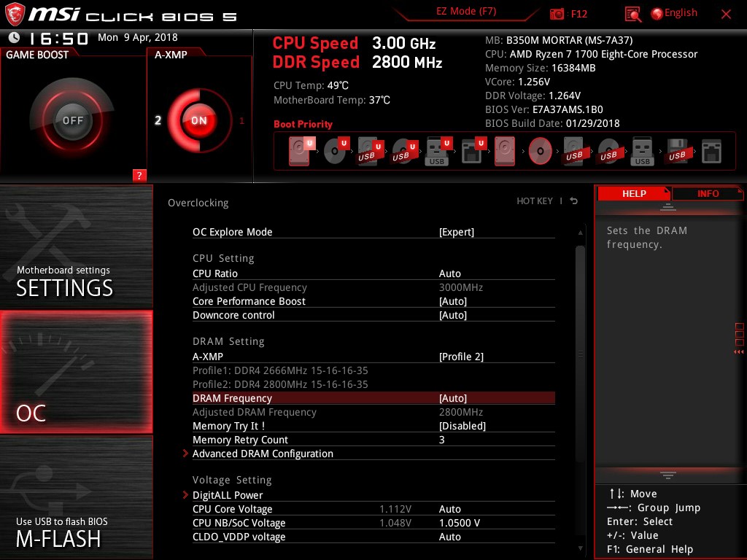Viewport: 747px width, 560px height.
Task: Toggle the GAME BOOST knob currently OFF
Action: click(x=72, y=120)
